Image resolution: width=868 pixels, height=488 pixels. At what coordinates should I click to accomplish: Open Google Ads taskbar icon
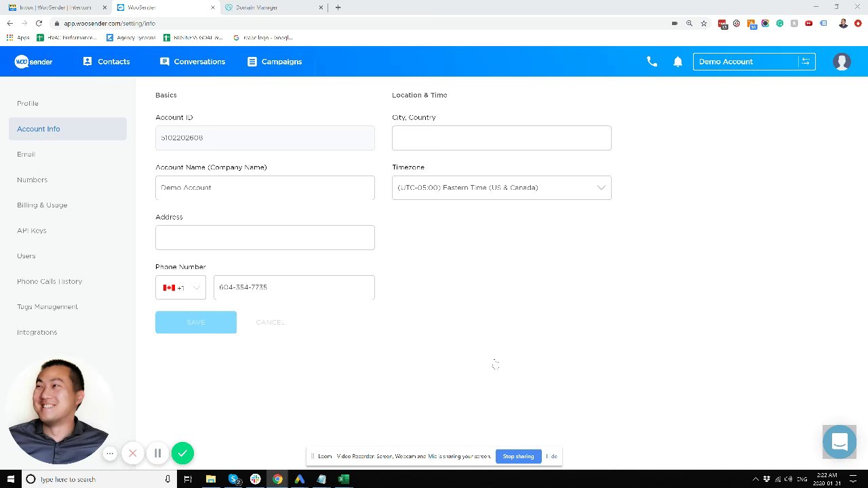click(299, 479)
